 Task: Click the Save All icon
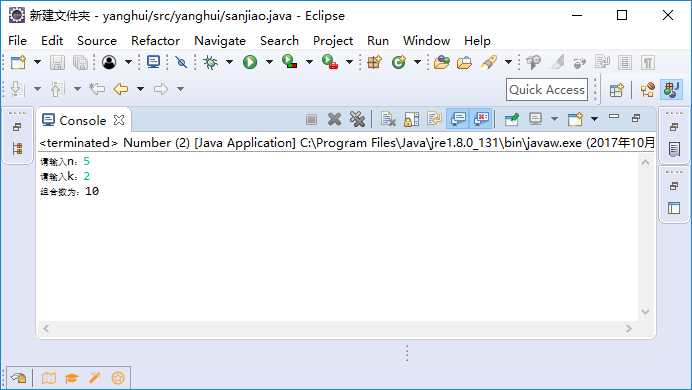click(x=80, y=62)
